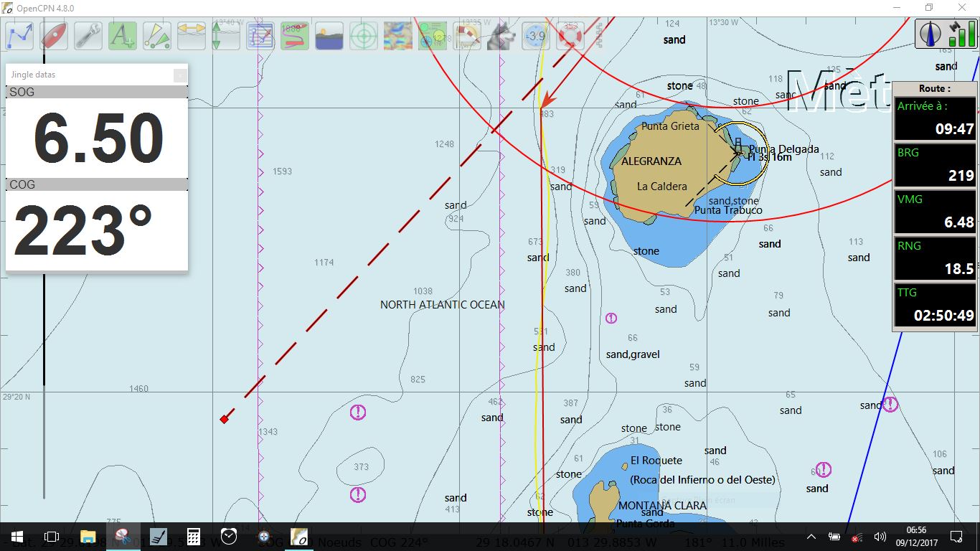Open the Watchdog husky plugin icon
This screenshot has height=551, width=980.
[x=501, y=36]
